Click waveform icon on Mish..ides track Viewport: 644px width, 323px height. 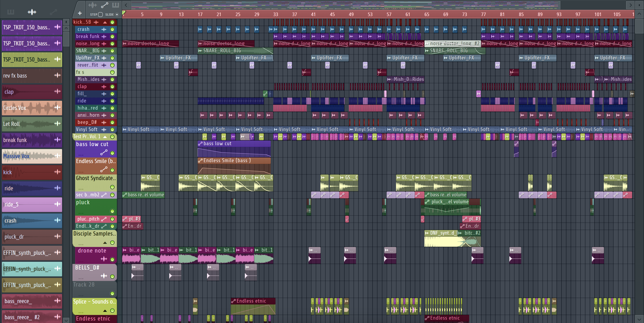(x=104, y=79)
